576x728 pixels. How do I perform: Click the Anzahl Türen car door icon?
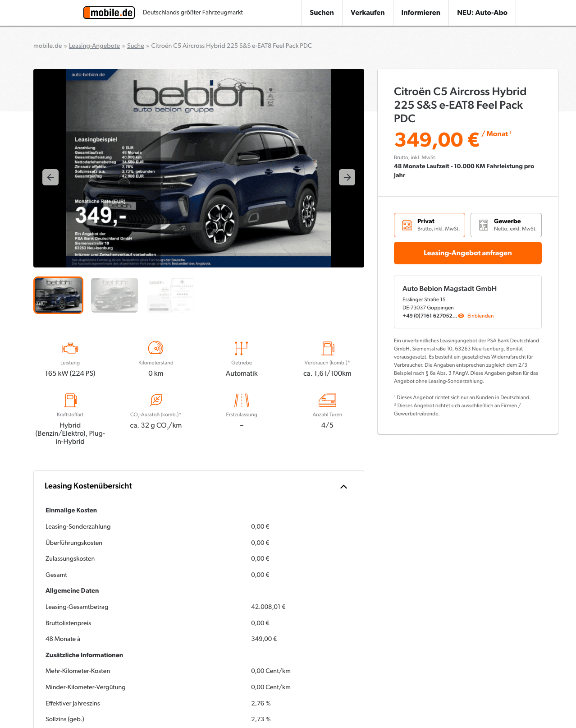pyautogui.click(x=328, y=400)
